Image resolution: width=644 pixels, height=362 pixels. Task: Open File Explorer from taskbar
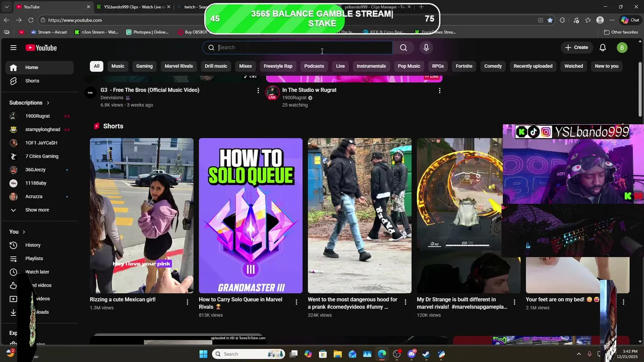point(338,354)
